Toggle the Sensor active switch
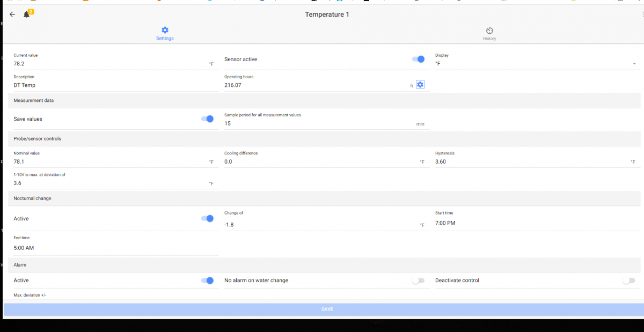Screen dimensions: 644x332 coord(419,59)
